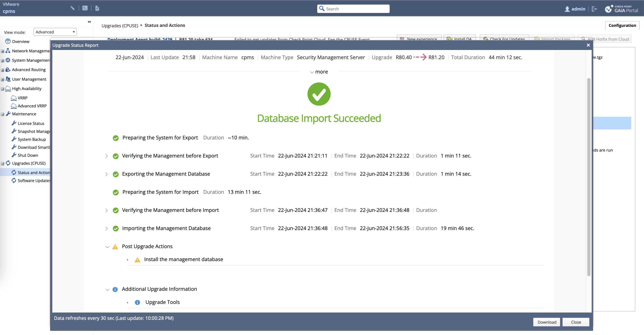Open the Overview page icon in sidebar
Screen dimensions: 644x335
pyautogui.click(x=8, y=41)
